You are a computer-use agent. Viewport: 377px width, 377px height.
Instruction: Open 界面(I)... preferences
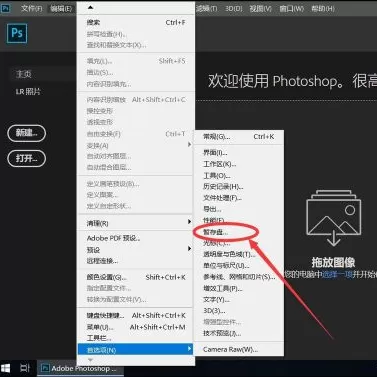239,153
